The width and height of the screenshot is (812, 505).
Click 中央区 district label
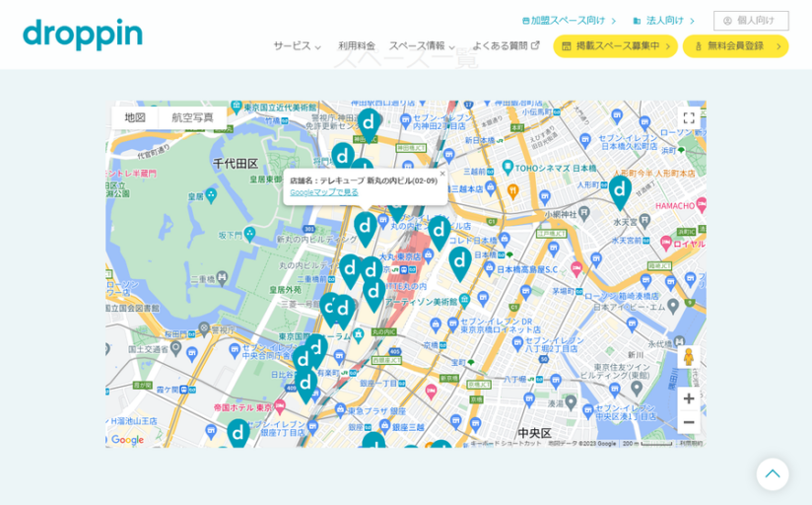pos(534,433)
